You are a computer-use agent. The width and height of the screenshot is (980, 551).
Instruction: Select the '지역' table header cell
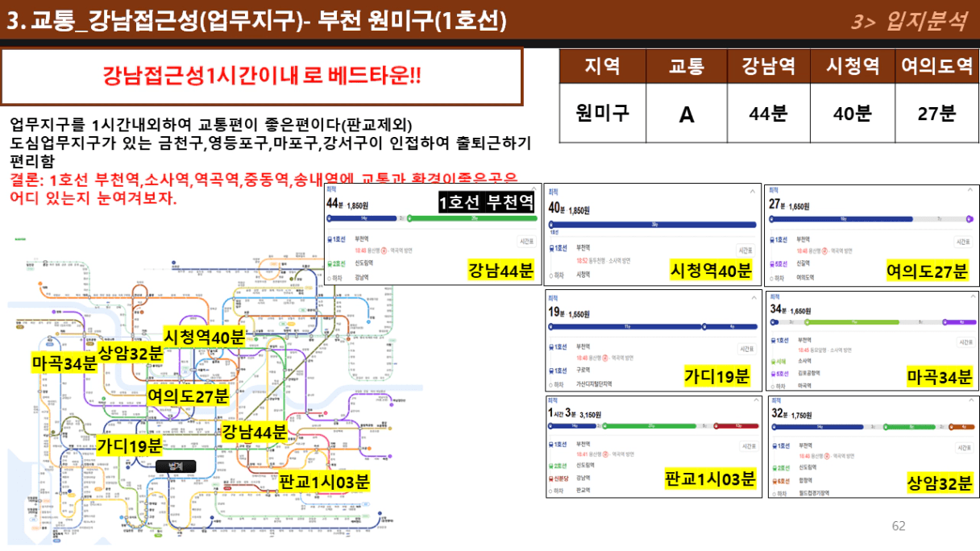click(x=602, y=66)
